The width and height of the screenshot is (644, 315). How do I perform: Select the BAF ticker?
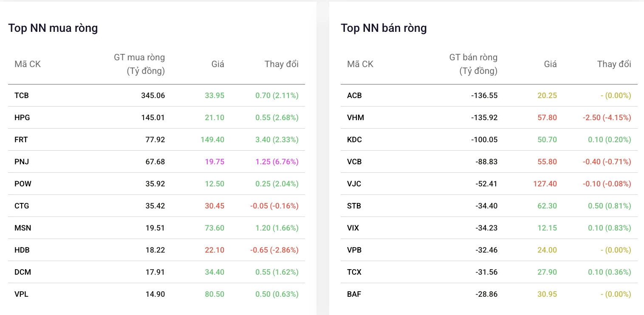(354, 294)
